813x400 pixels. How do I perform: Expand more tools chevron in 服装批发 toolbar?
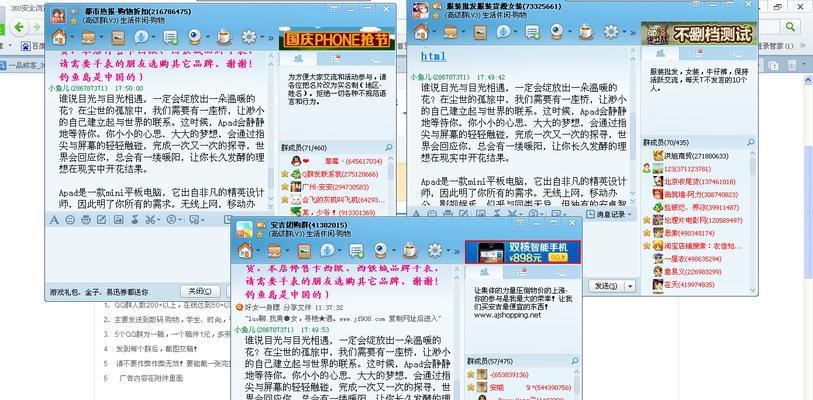(633, 33)
